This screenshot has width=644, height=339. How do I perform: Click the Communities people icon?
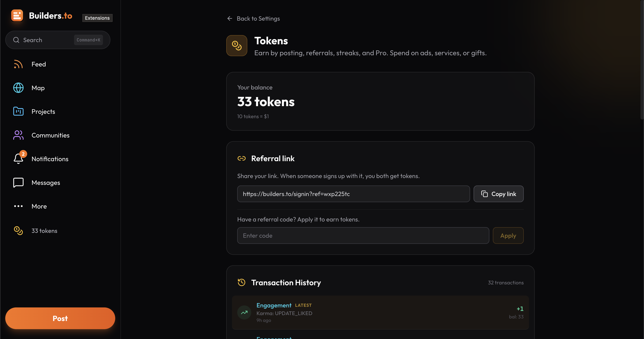coord(18,135)
